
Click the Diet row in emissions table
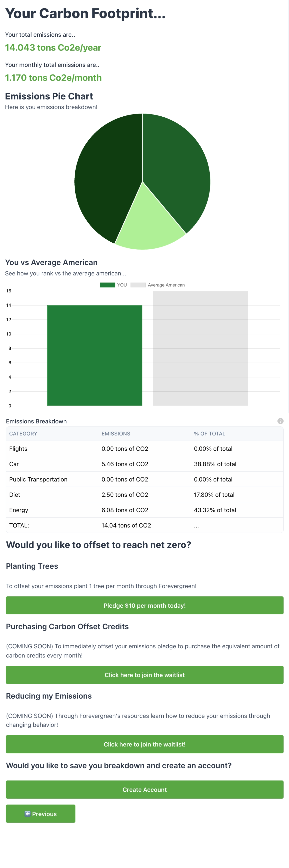[144, 495]
